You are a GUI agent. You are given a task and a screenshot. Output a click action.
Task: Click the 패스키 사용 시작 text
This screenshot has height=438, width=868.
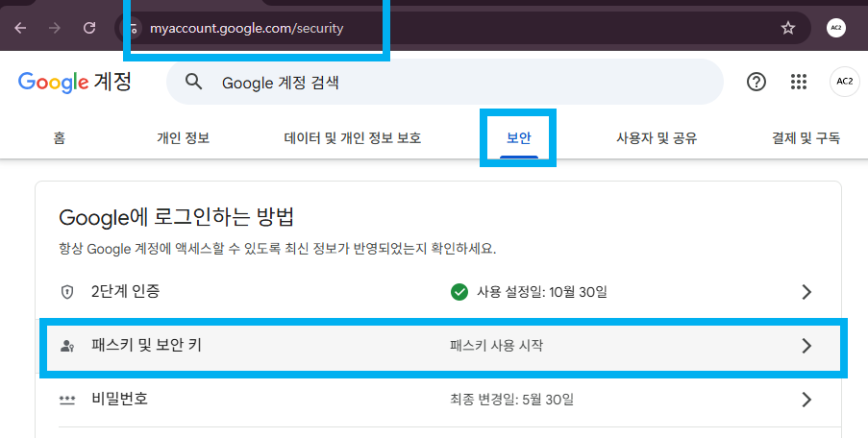click(497, 346)
